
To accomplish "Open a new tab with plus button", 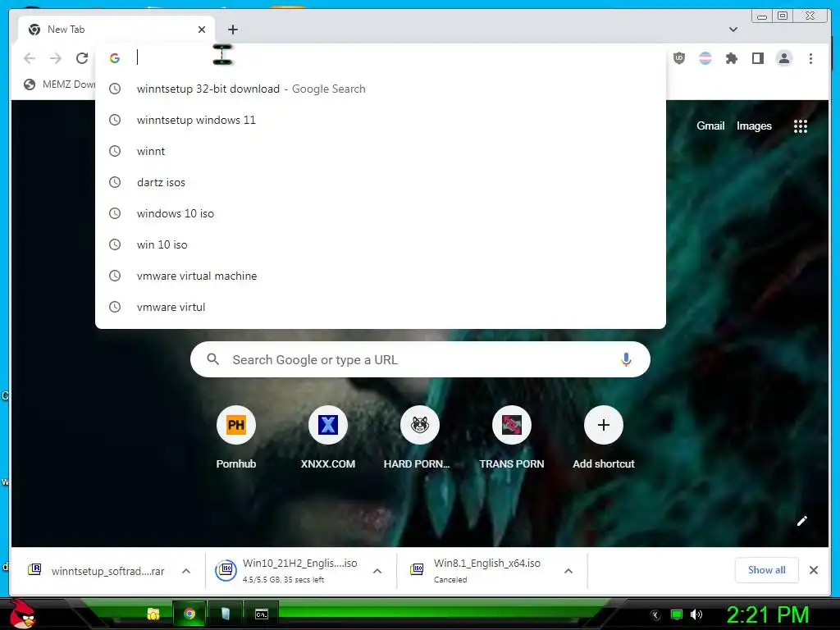I will click(232, 30).
